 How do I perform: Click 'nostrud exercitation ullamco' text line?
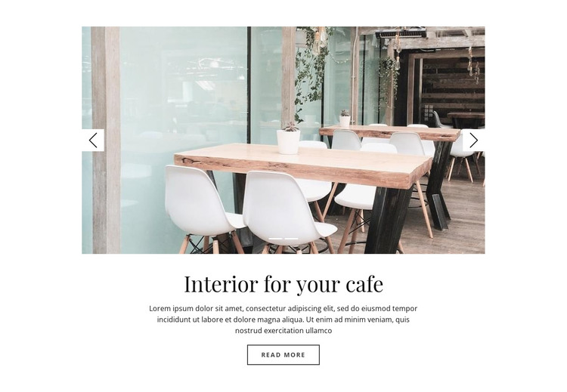(x=283, y=331)
